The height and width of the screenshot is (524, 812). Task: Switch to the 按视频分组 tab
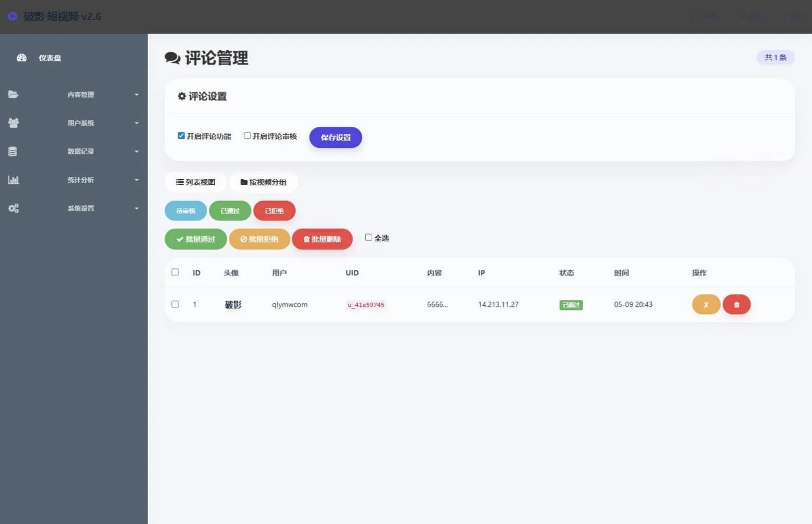263,182
